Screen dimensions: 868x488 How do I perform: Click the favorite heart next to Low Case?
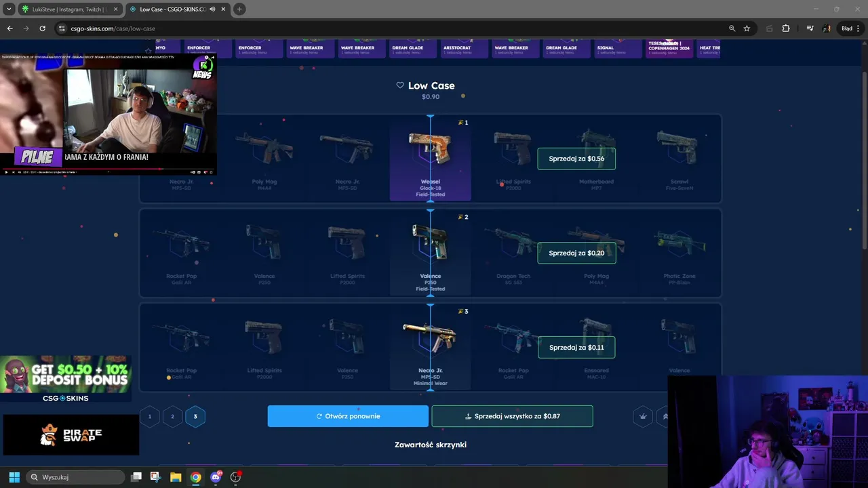pyautogui.click(x=400, y=85)
